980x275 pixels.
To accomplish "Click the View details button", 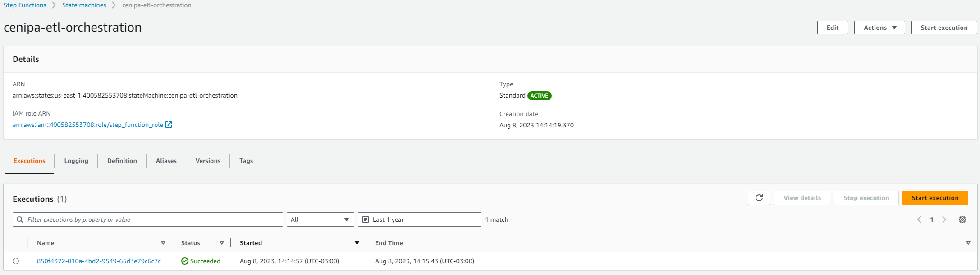I will 802,198.
